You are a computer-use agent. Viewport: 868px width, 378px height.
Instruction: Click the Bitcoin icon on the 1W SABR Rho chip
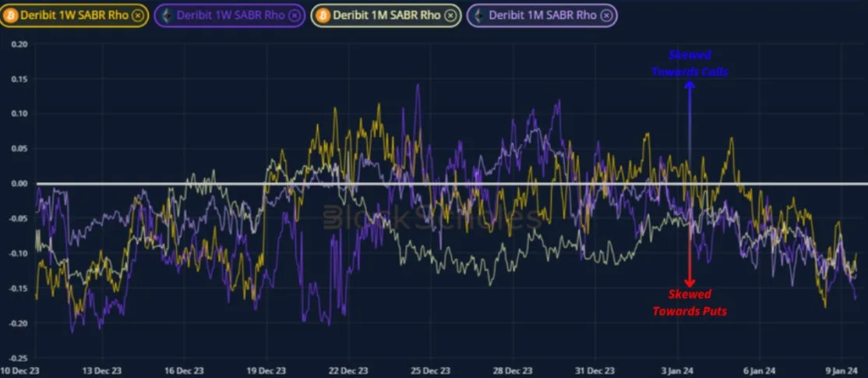click(11, 16)
